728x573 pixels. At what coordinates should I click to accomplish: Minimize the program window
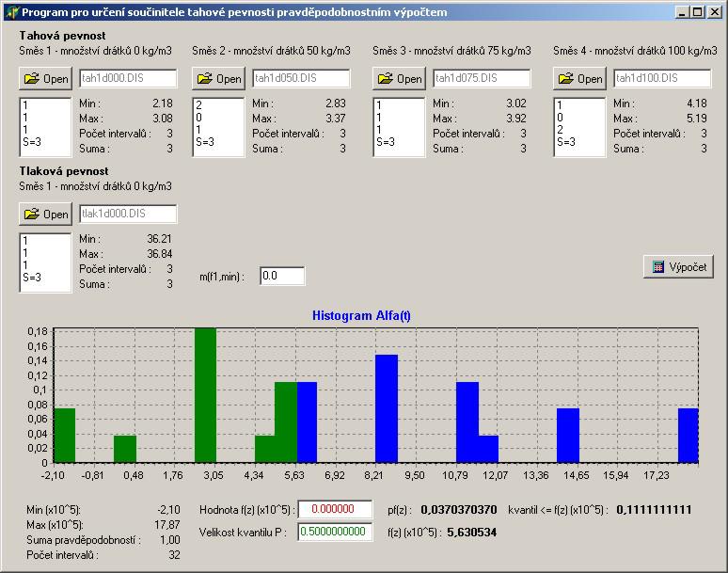click(x=682, y=12)
